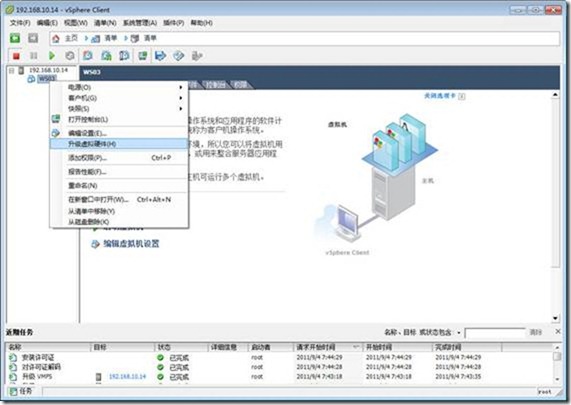Open the 系统管理(A) Administration menu
571x405 pixels.
pyautogui.click(x=140, y=23)
